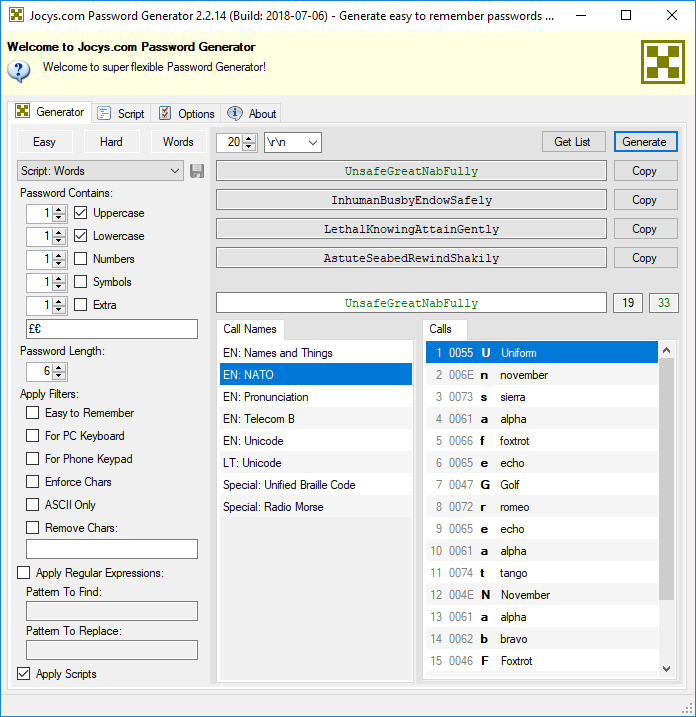Click the Calls list scroll-up arrow

point(666,350)
